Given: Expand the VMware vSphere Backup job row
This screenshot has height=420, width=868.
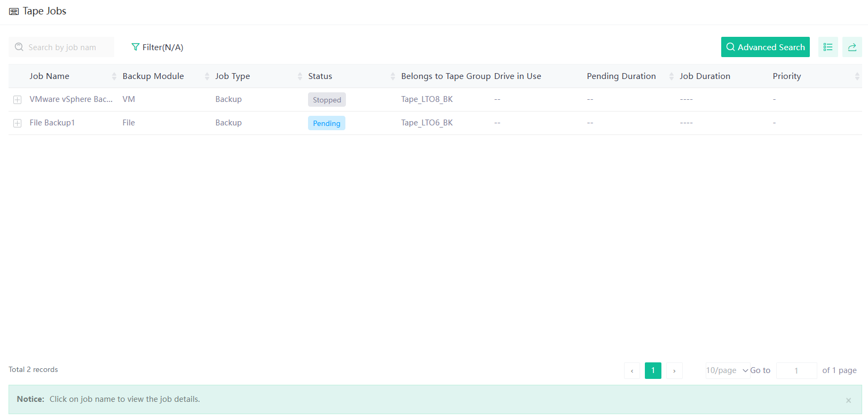Looking at the screenshot, I should point(18,100).
